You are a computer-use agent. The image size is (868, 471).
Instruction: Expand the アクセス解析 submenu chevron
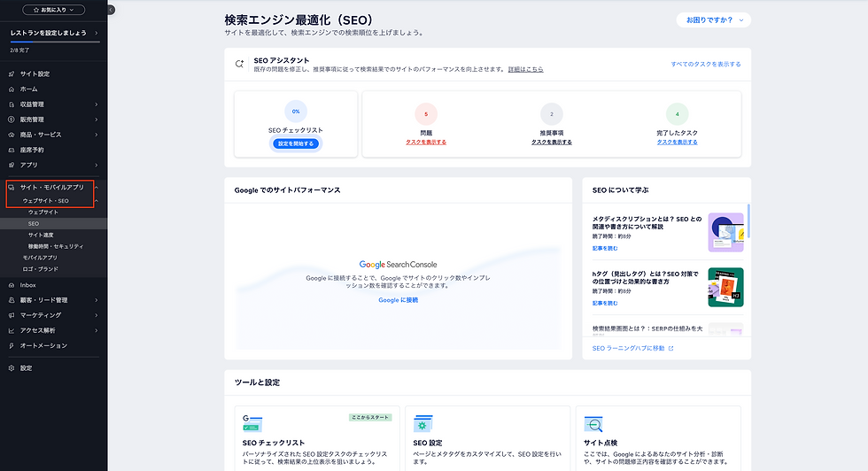97,330
